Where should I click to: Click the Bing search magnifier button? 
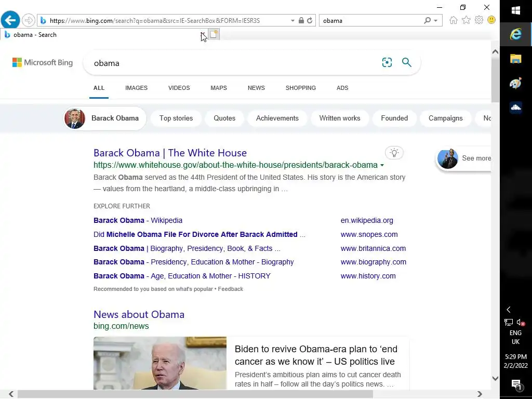tap(406, 62)
